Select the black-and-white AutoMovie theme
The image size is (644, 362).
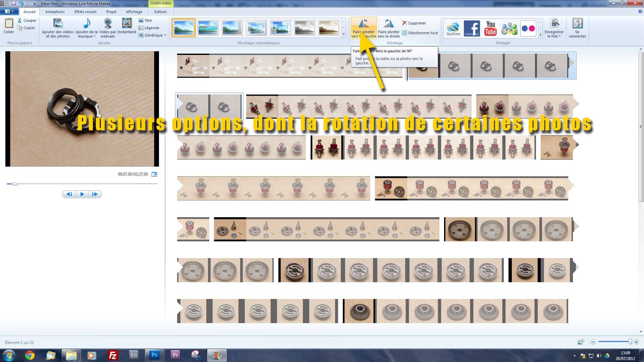tap(304, 28)
